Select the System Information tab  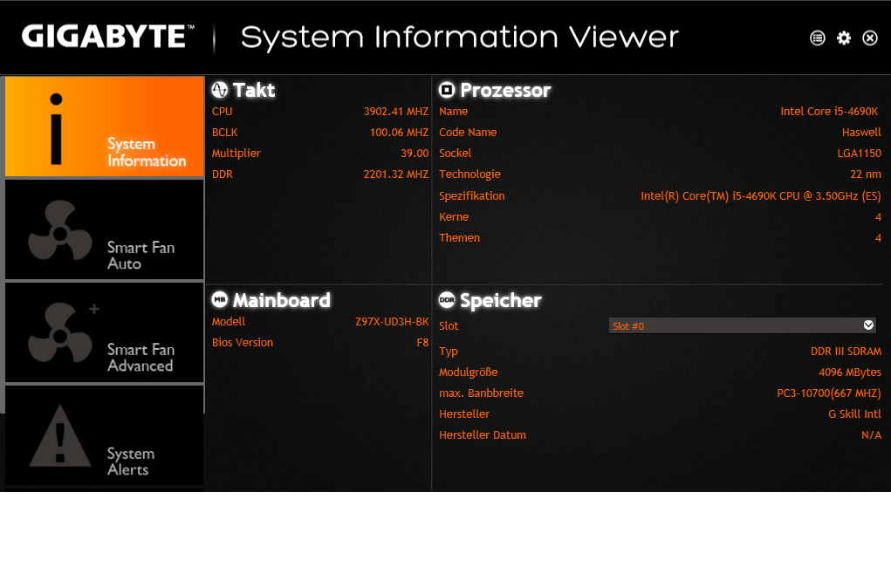(x=105, y=126)
